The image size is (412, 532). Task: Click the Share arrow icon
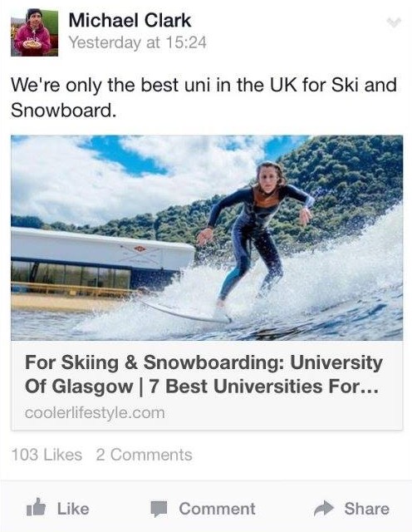click(x=324, y=508)
